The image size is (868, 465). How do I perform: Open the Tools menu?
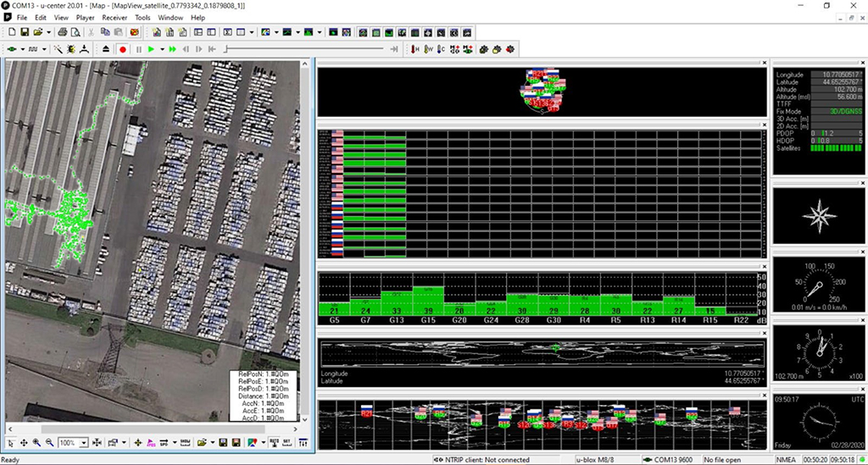142,17
